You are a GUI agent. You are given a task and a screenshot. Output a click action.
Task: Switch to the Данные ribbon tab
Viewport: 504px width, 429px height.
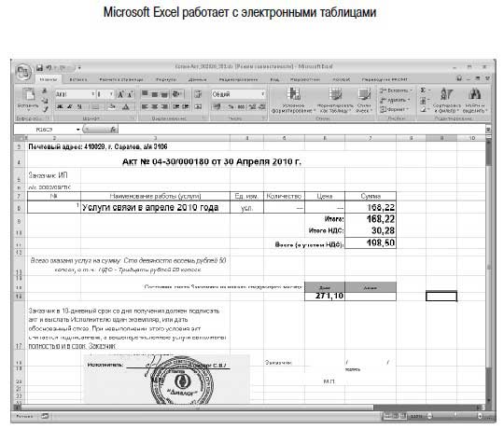click(x=197, y=79)
